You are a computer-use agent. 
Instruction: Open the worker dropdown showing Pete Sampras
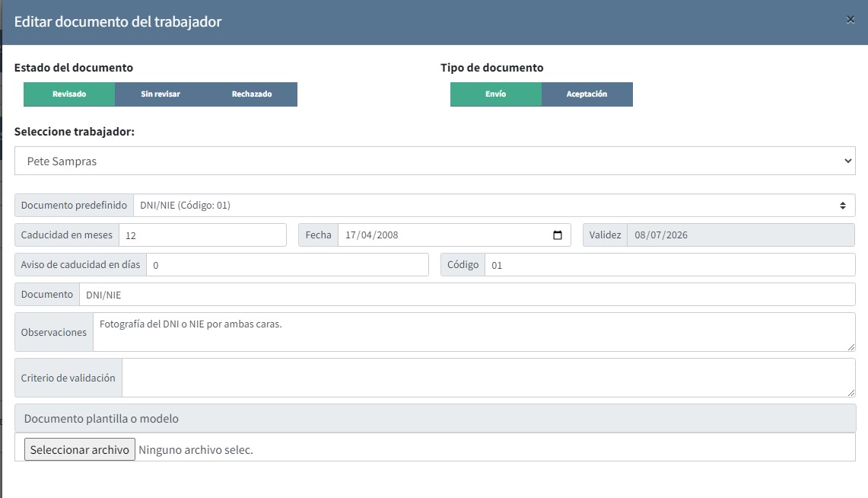[435, 161]
